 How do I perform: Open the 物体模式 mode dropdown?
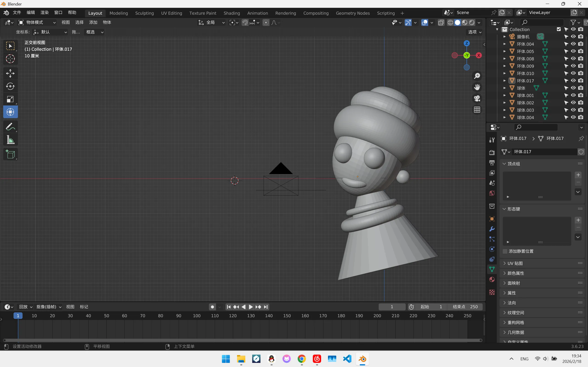[x=37, y=22]
